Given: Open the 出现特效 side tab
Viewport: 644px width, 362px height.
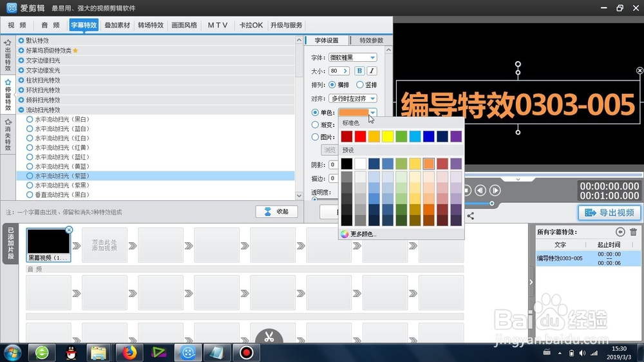Looking at the screenshot, I should coord(7,55).
